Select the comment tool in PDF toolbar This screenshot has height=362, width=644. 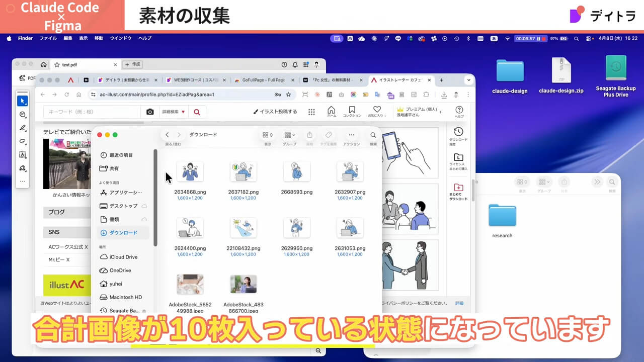(22, 115)
